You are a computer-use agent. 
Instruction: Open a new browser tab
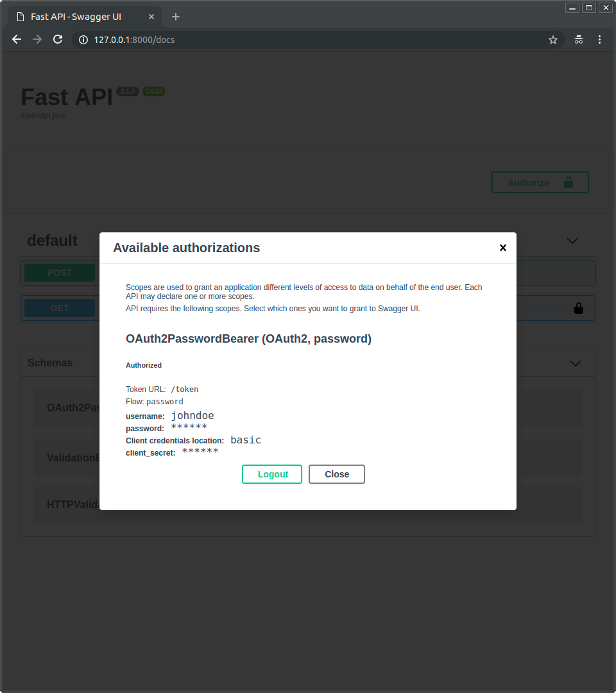tap(176, 17)
